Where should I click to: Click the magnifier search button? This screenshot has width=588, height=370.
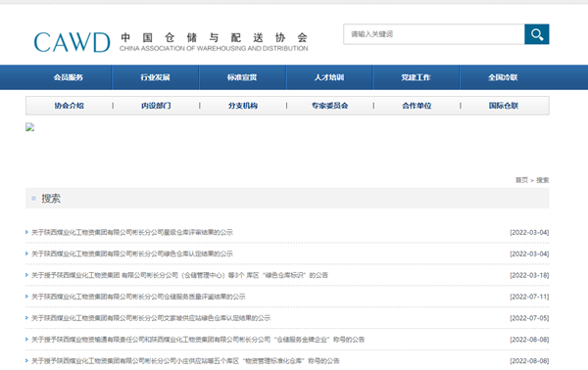pos(537,34)
